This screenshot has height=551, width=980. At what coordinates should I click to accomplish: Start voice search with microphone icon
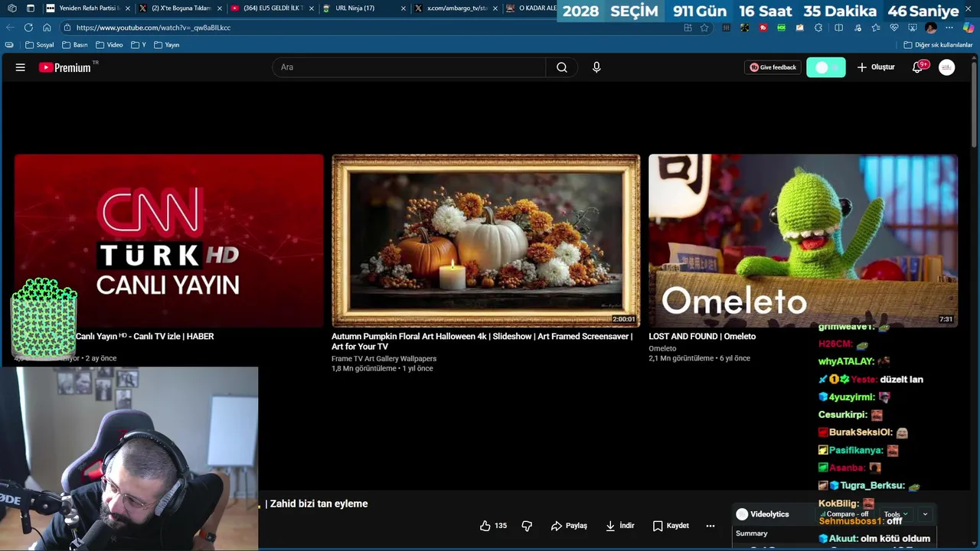pyautogui.click(x=596, y=67)
